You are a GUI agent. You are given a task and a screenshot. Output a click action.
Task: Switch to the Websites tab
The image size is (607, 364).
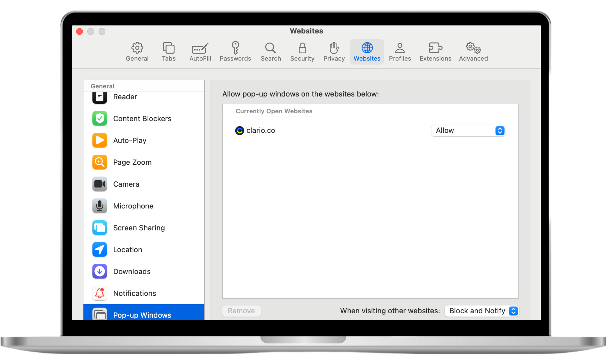pos(367,51)
